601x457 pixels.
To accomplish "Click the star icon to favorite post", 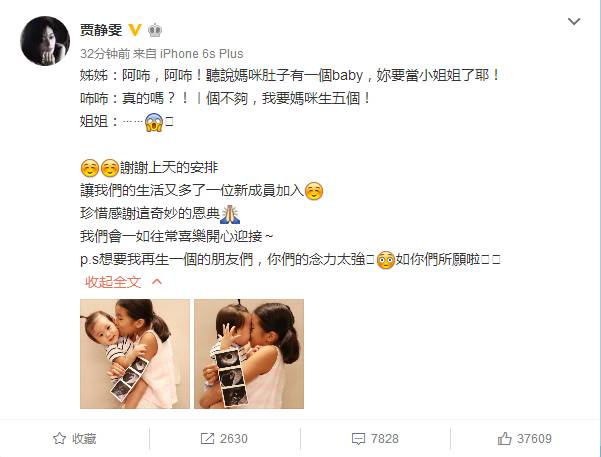I will (x=59, y=439).
